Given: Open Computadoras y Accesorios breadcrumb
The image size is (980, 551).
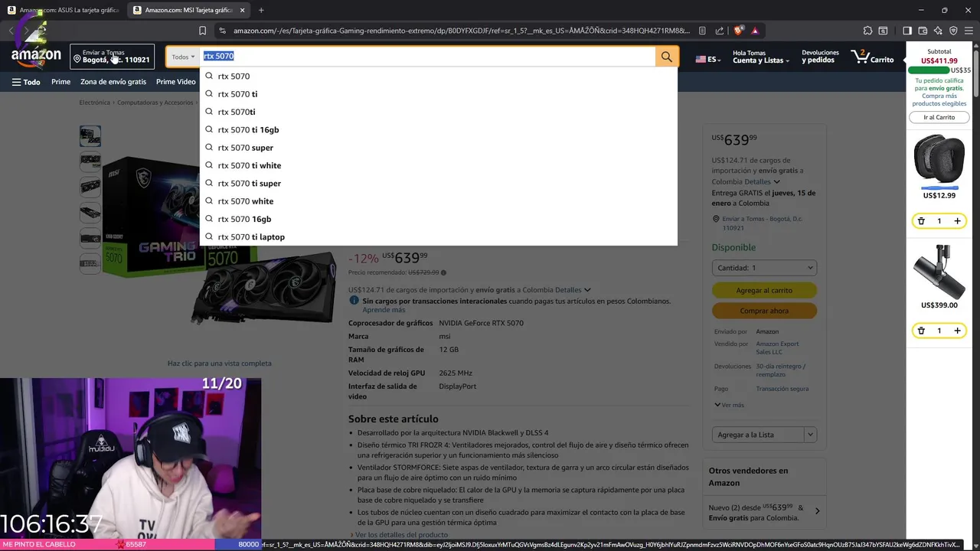Looking at the screenshot, I should [x=155, y=103].
